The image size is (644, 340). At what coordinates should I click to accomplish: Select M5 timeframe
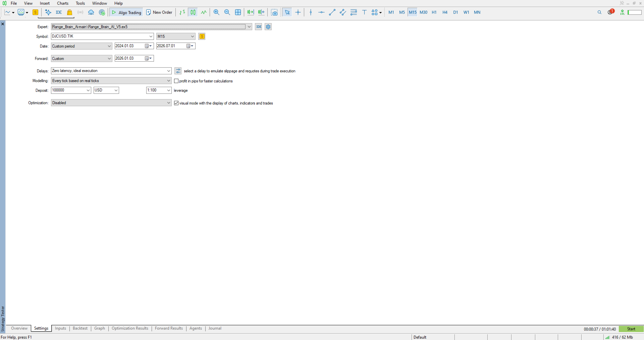(x=402, y=12)
